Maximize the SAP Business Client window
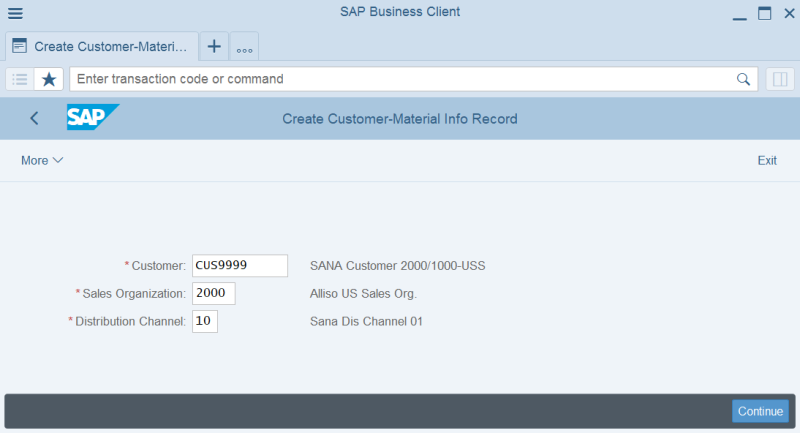 [764, 13]
